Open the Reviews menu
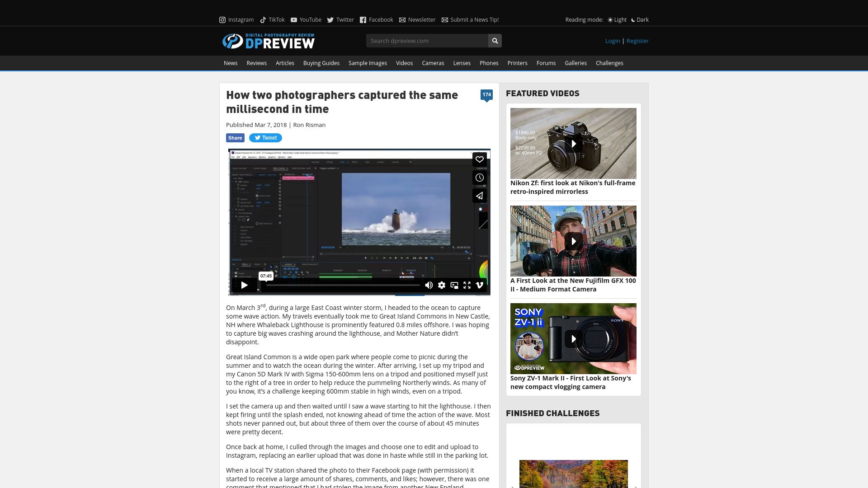The image size is (868, 488). pyautogui.click(x=256, y=63)
